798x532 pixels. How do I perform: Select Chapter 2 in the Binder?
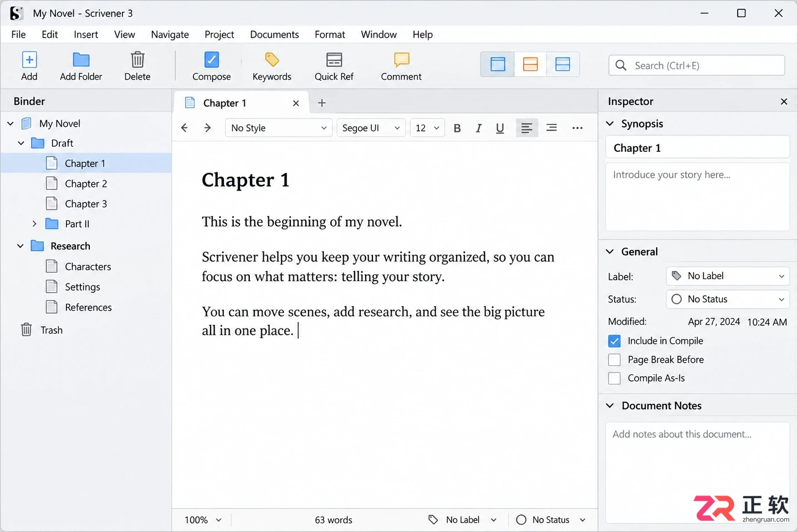tap(86, 183)
